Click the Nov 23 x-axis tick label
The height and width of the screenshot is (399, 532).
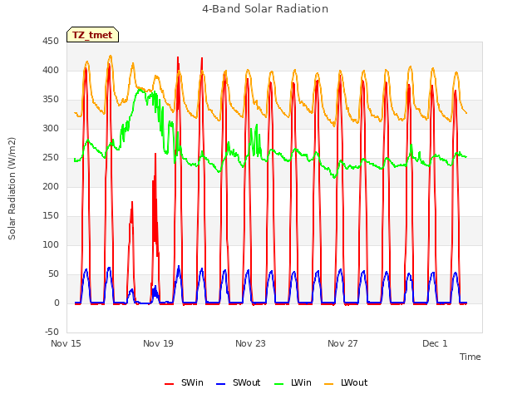[250, 343]
